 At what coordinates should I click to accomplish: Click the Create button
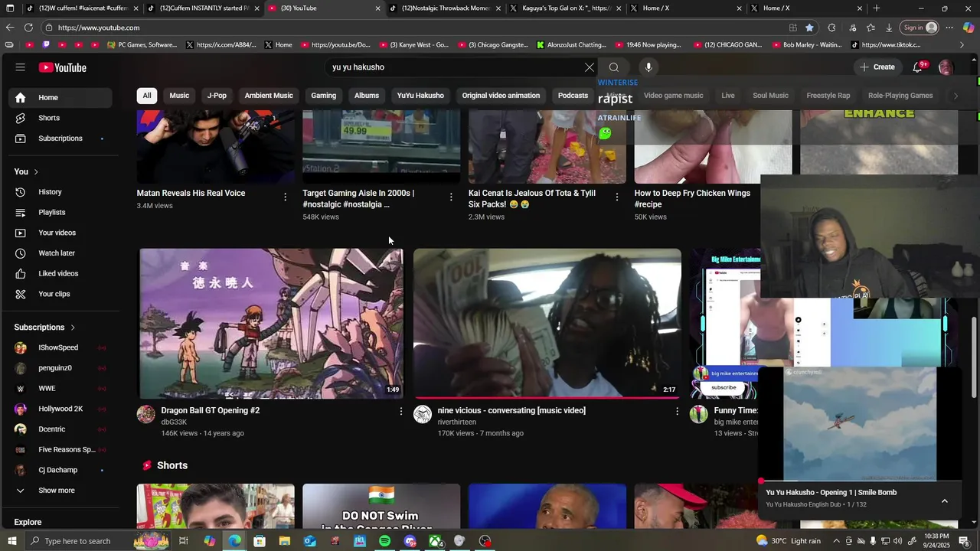click(877, 67)
